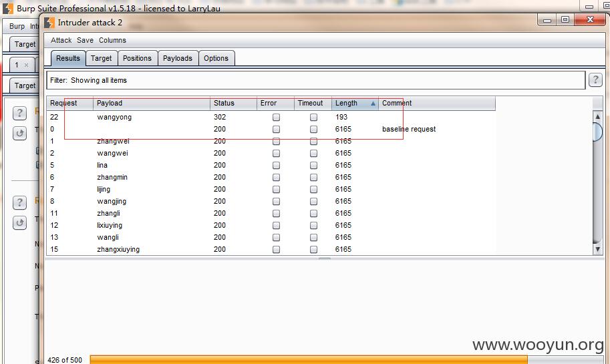Click the attack progress bar
610x364 pixels.
coord(347,360)
